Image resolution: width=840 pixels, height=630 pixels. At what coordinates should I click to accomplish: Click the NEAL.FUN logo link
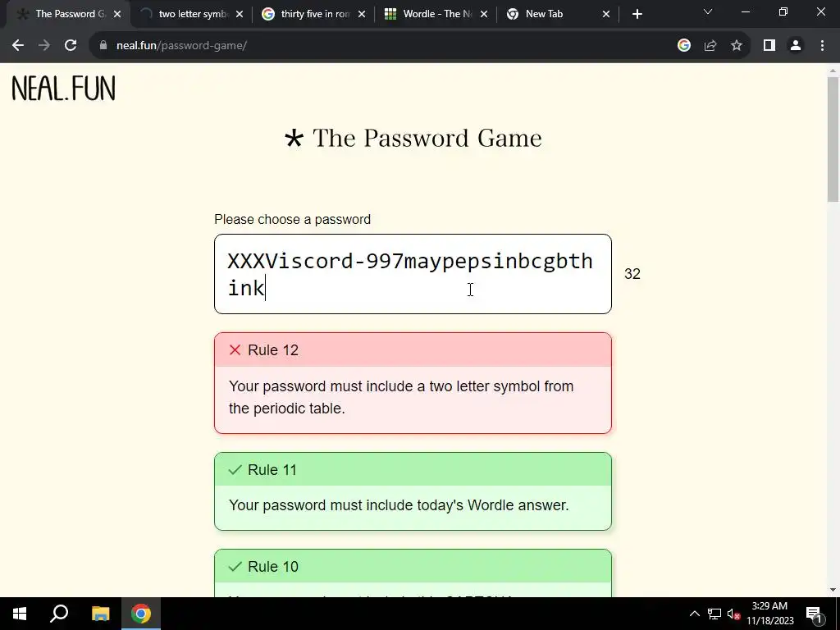(63, 89)
